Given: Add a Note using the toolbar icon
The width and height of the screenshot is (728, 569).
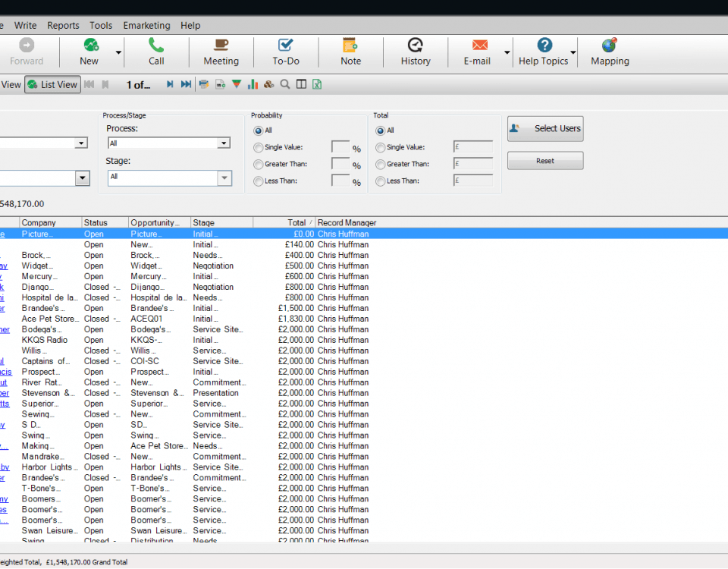Looking at the screenshot, I should tap(350, 45).
